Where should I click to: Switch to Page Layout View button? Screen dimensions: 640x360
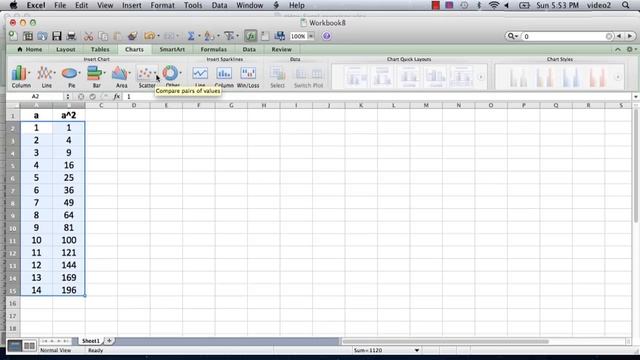click(29, 346)
